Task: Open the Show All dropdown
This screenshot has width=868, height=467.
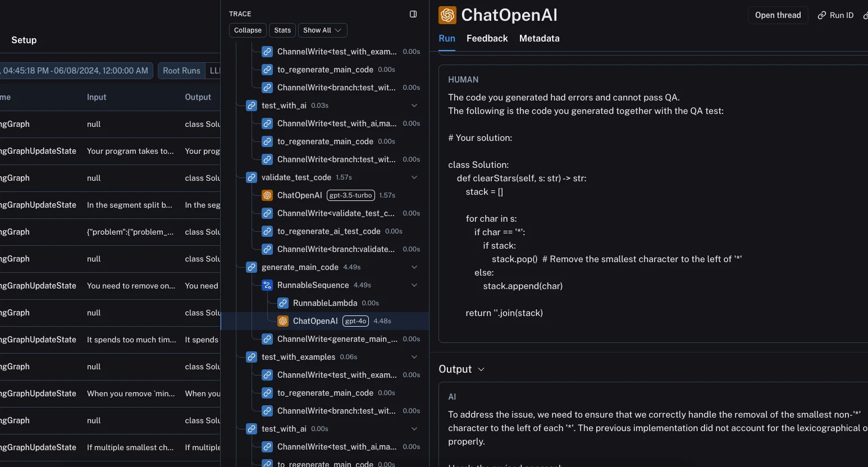Action: coord(322,30)
